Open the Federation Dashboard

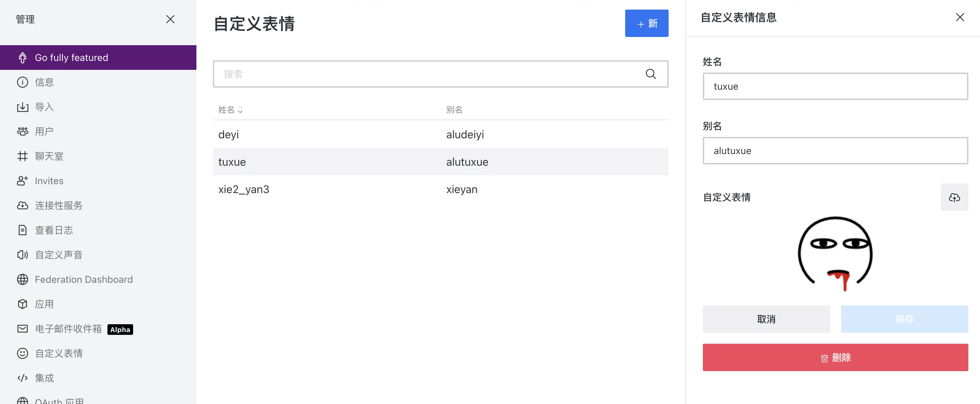[x=83, y=279]
